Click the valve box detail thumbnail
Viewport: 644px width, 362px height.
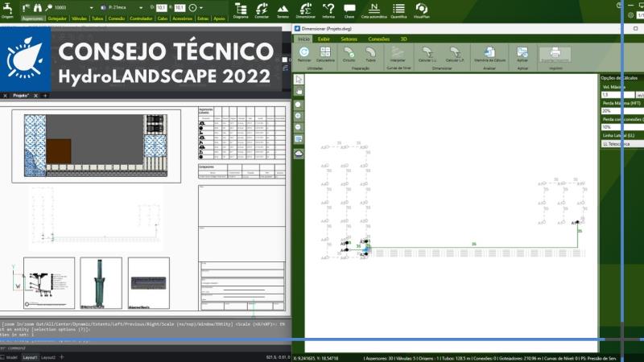149,283
